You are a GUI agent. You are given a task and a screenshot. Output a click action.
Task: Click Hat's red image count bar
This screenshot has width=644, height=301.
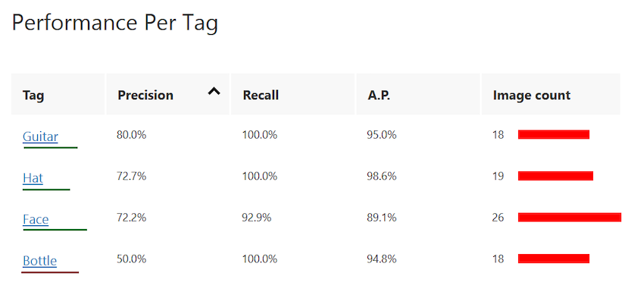click(x=555, y=176)
